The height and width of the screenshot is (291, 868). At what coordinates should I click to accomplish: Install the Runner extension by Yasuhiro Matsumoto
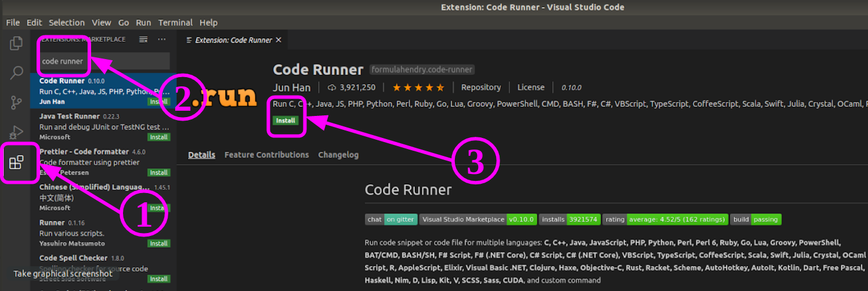point(158,243)
